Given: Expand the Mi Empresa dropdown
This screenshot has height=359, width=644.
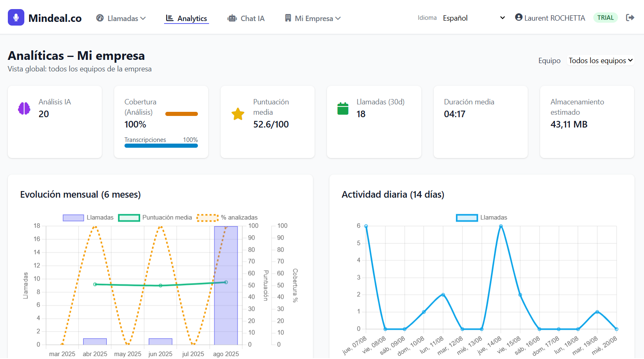Looking at the screenshot, I should [313, 18].
